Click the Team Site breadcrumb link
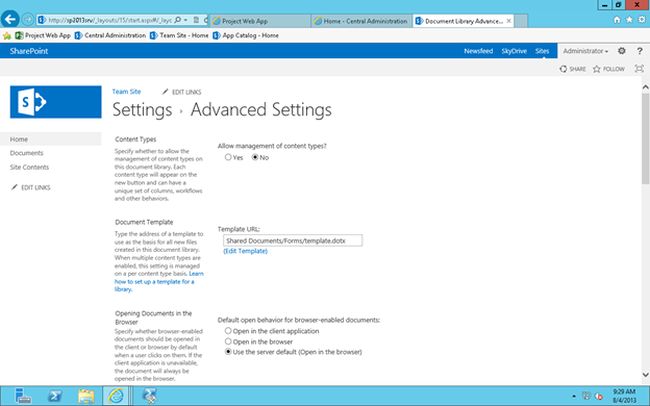Image resolution: width=650 pixels, height=406 pixels. [x=126, y=92]
